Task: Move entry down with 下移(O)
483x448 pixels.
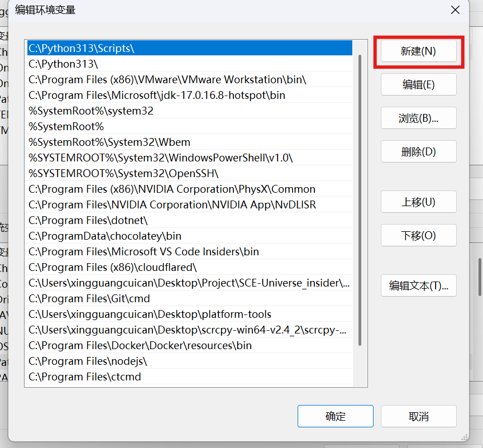Action: 418,235
